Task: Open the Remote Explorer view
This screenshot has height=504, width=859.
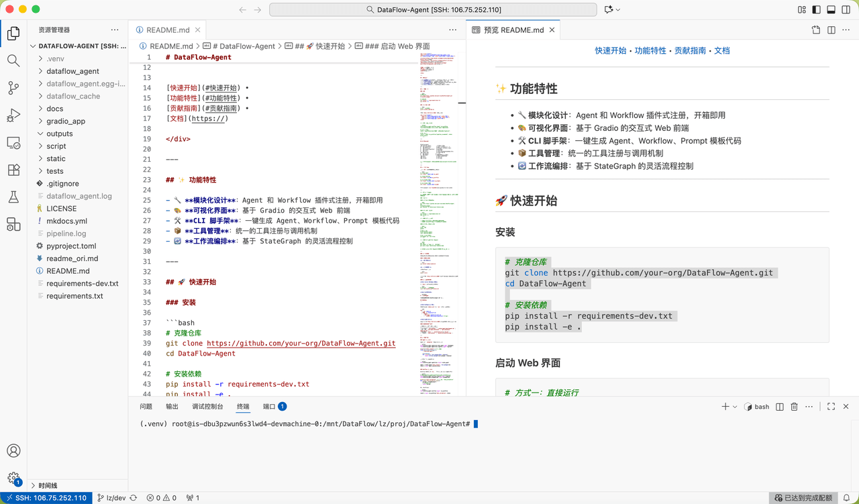Action: point(13,143)
